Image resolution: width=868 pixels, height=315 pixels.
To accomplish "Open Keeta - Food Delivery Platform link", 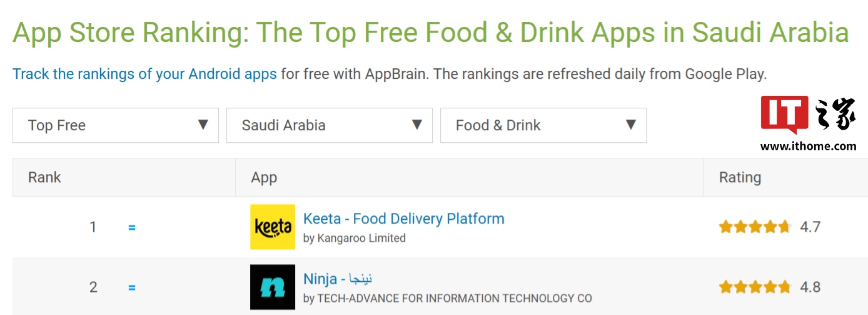I will pyautogui.click(x=403, y=219).
